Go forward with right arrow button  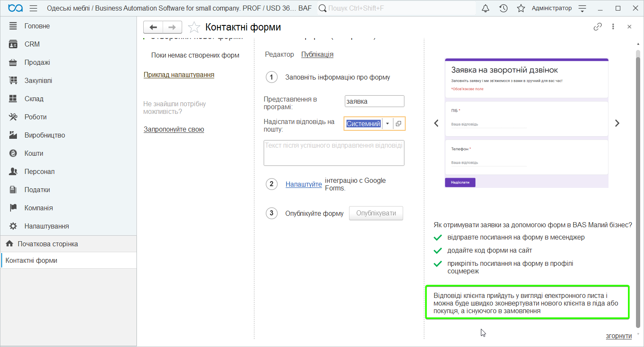[x=172, y=27]
